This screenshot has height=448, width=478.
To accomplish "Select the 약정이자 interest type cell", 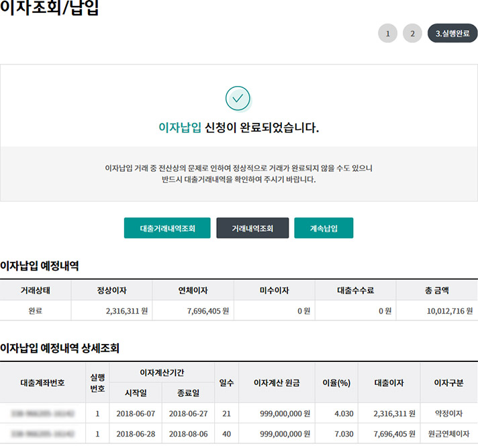I will (448, 413).
